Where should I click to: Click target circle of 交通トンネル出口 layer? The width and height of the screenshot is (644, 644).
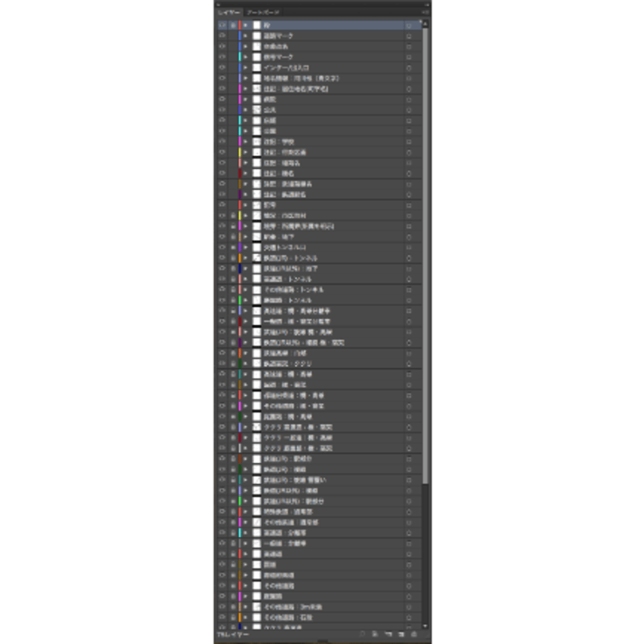point(409,247)
